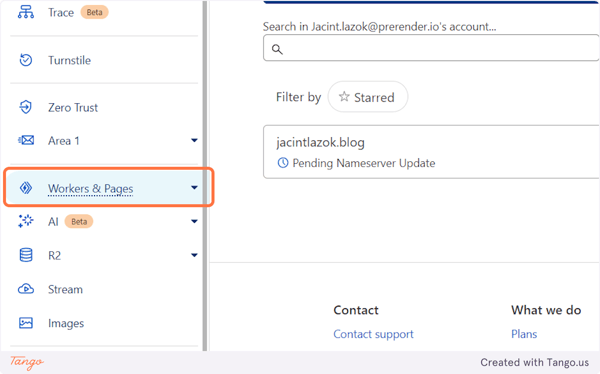Click into the account search field
Viewport: 600px width, 374px height.
point(431,48)
